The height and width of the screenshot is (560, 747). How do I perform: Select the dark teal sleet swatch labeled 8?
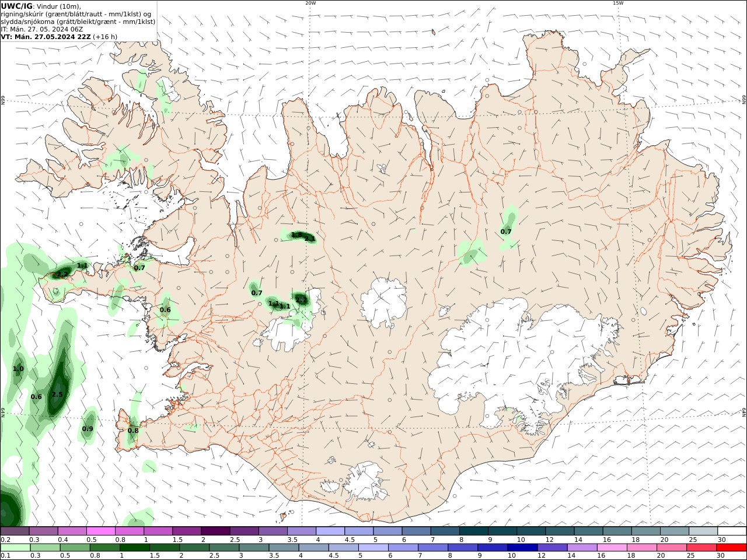point(473,531)
